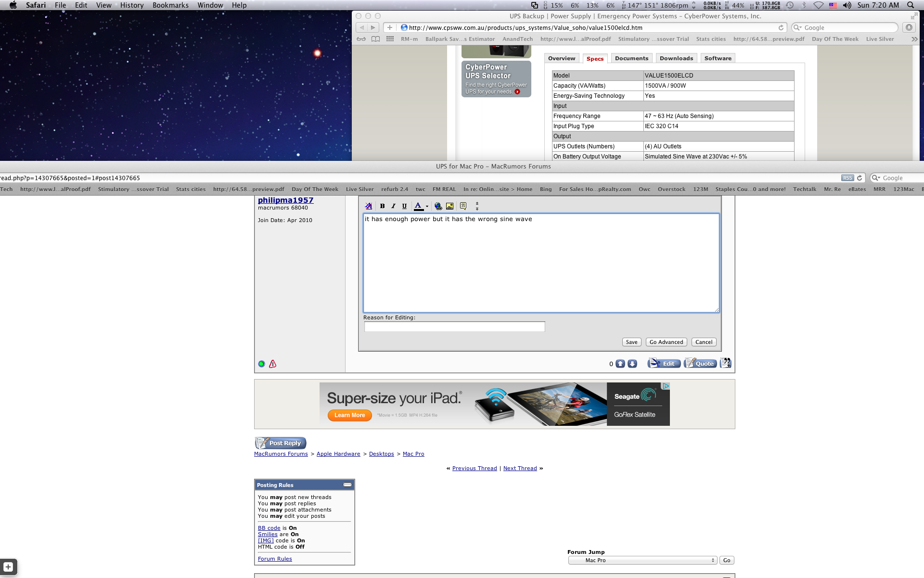
Task: Toggle bold formatting in the editor
Action: coord(382,206)
